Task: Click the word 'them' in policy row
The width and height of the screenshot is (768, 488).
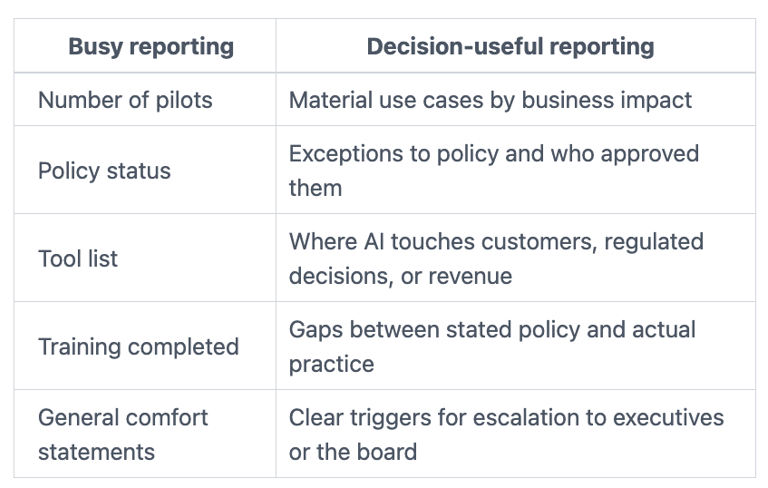Action: click(x=315, y=188)
